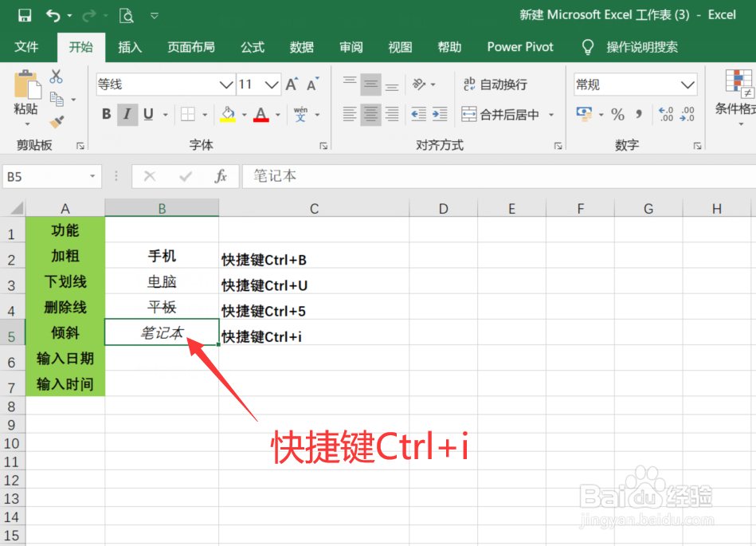This screenshot has width=756, height=546.
Task: Select all cells corner triangle
Action: [17, 208]
